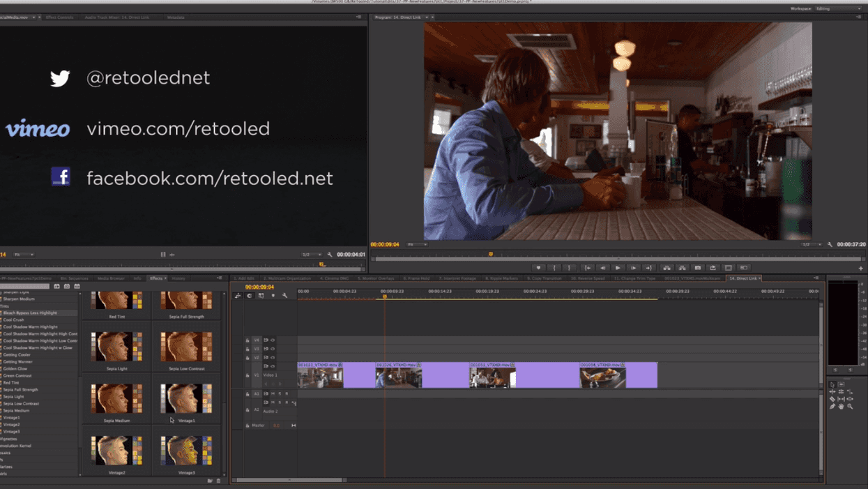Open the 10. Reverse Speed sequence tab
The height and width of the screenshot is (489, 868).
pos(588,278)
